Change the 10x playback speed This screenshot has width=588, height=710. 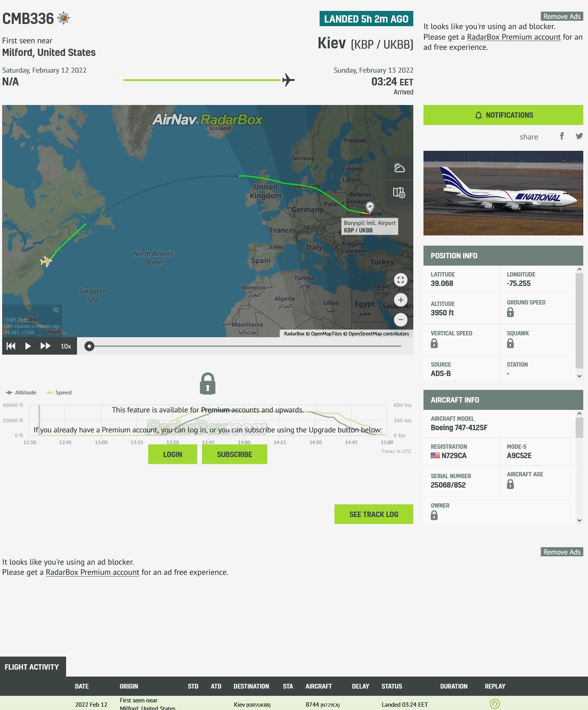[66, 346]
